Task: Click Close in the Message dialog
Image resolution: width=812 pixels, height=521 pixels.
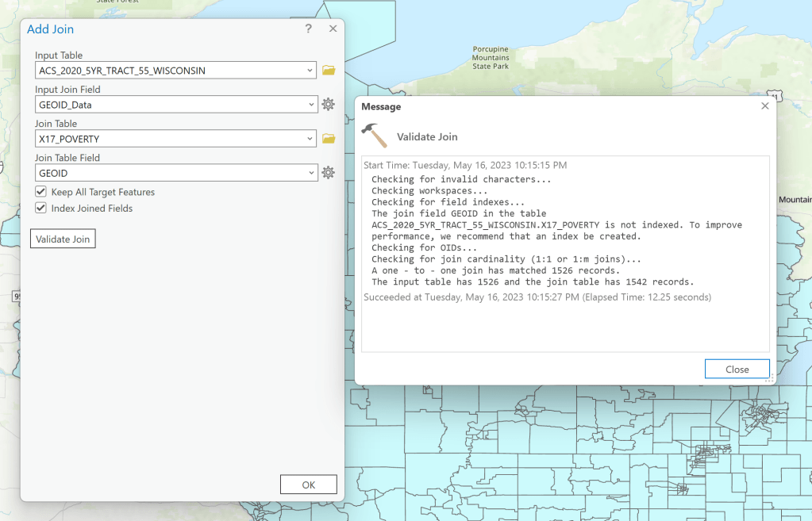Action: (737, 369)
